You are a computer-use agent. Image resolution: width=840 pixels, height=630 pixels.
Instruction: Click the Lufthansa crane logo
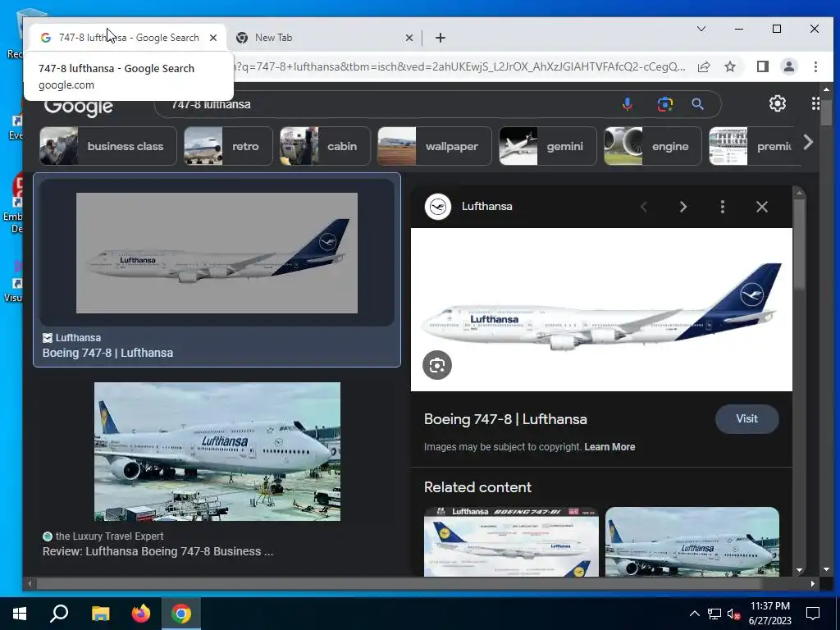(438, 207)
